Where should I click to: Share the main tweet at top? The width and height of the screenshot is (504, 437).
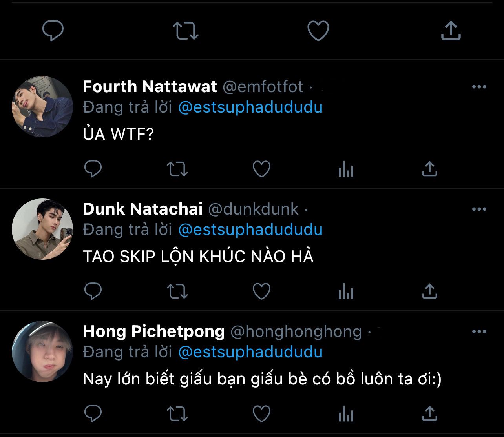[x=451, y=31]
